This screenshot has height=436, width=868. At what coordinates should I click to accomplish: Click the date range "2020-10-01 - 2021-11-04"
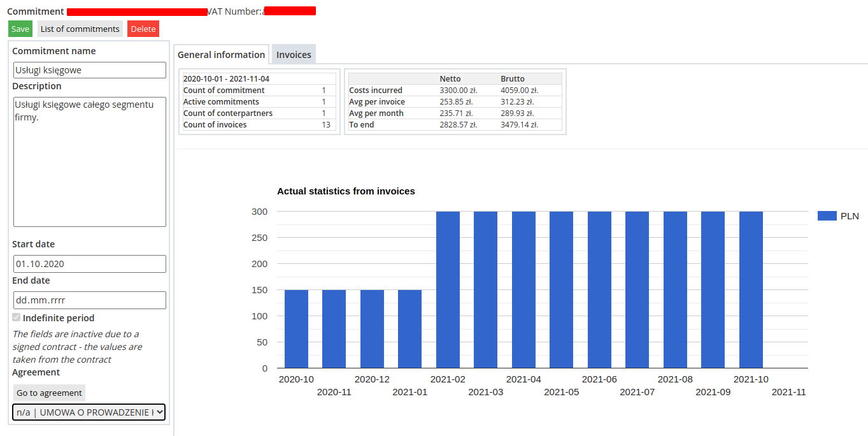226,79
